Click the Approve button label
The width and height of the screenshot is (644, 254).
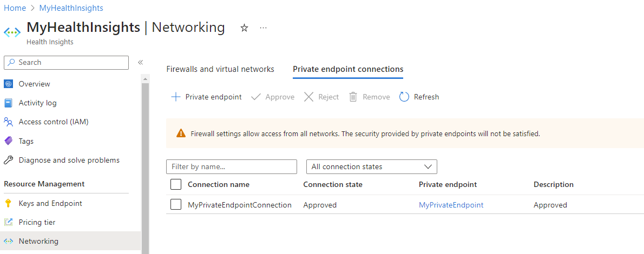[x=280, y=97]
